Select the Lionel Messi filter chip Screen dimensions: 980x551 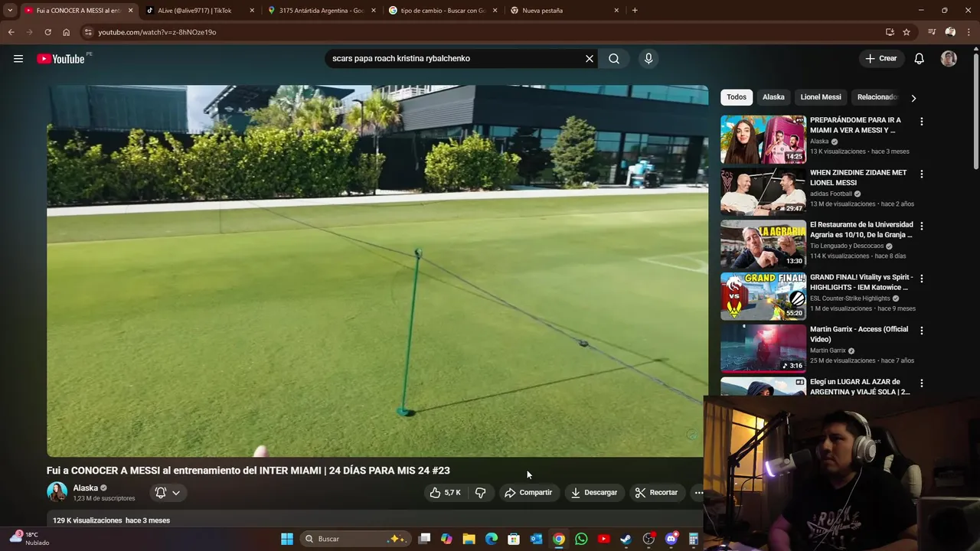pos(821,97)
